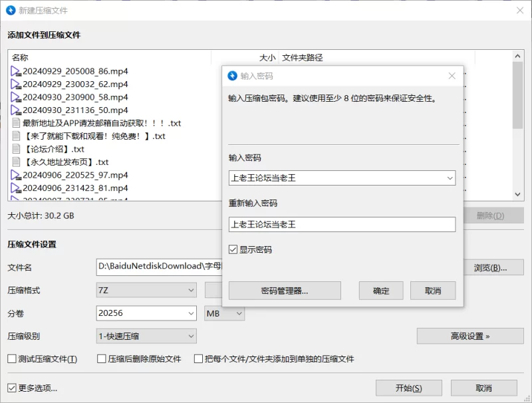Select file 【永久地址发布页】.txt
This screenshot has height=403, width=532.
click(65, 162)
